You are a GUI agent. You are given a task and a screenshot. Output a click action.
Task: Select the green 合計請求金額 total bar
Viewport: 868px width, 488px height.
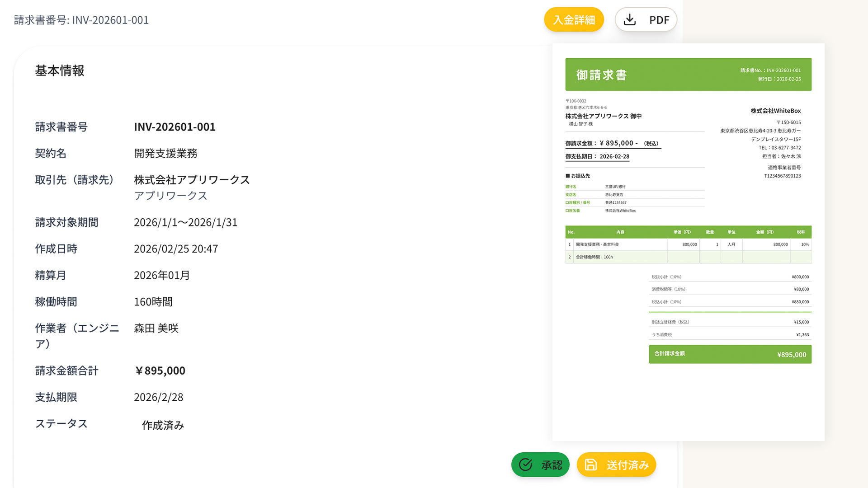point(730,354)
